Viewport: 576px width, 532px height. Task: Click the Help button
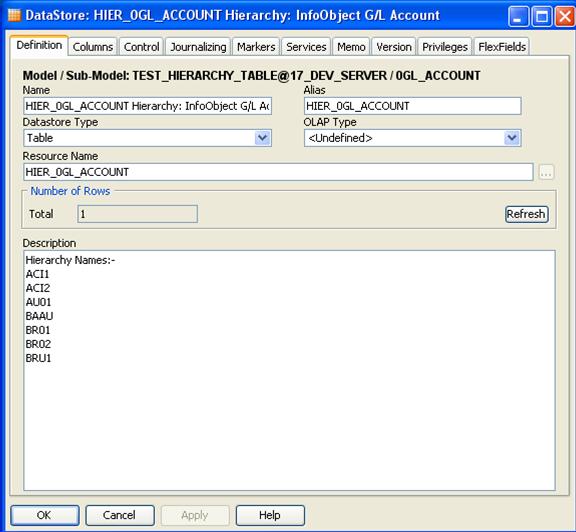tap(270, 515)
